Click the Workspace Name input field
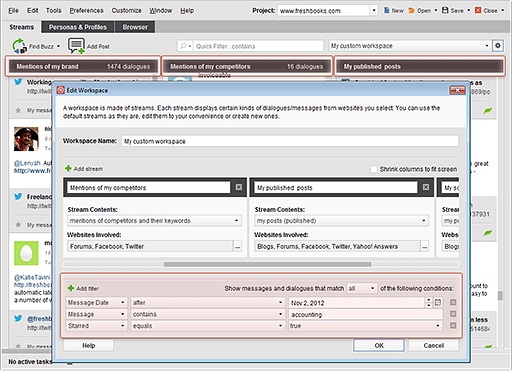This screenshot has height=372, width=512. pyautogui.click(x=290, y=141)
